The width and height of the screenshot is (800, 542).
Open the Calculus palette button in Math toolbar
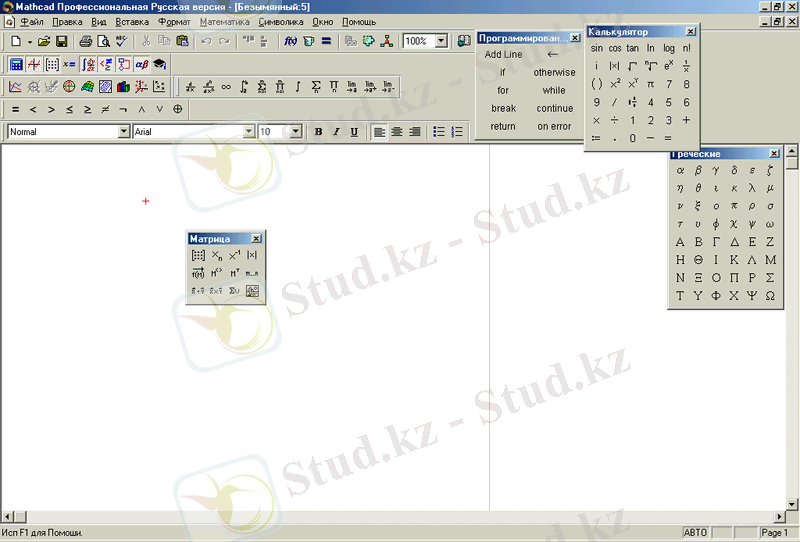tap(88, 64)
